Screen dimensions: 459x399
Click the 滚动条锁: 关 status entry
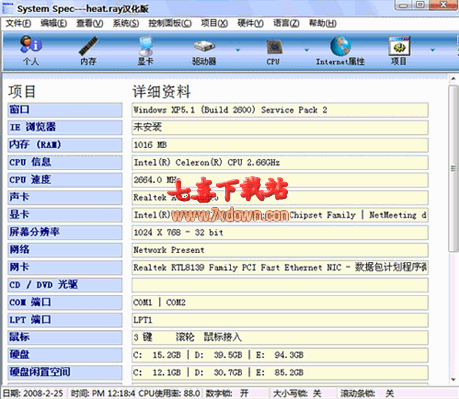pyautogui.click(x=367, y=393)
